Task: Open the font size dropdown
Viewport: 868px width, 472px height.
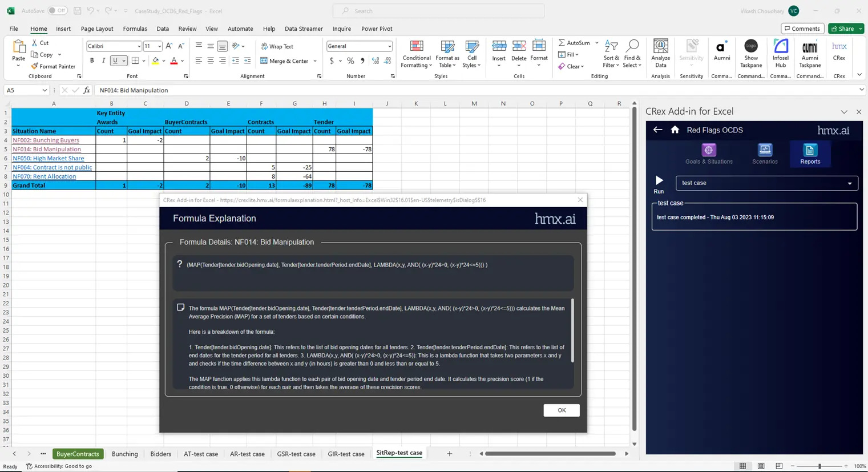Action: pyautogui.click(x=159, y=46)
